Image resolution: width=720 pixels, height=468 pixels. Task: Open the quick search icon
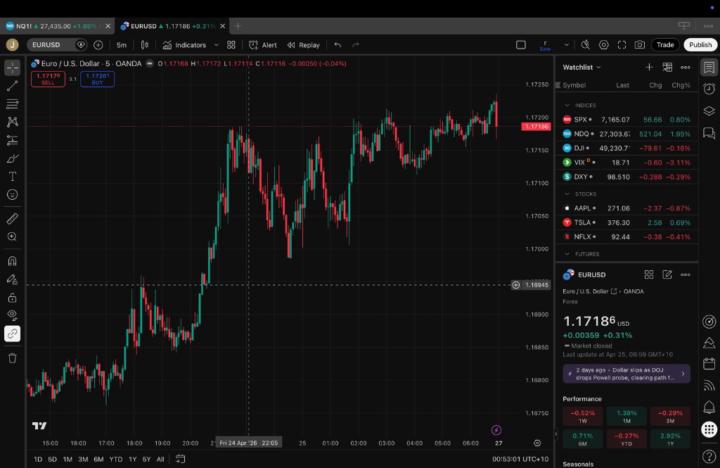585,45
